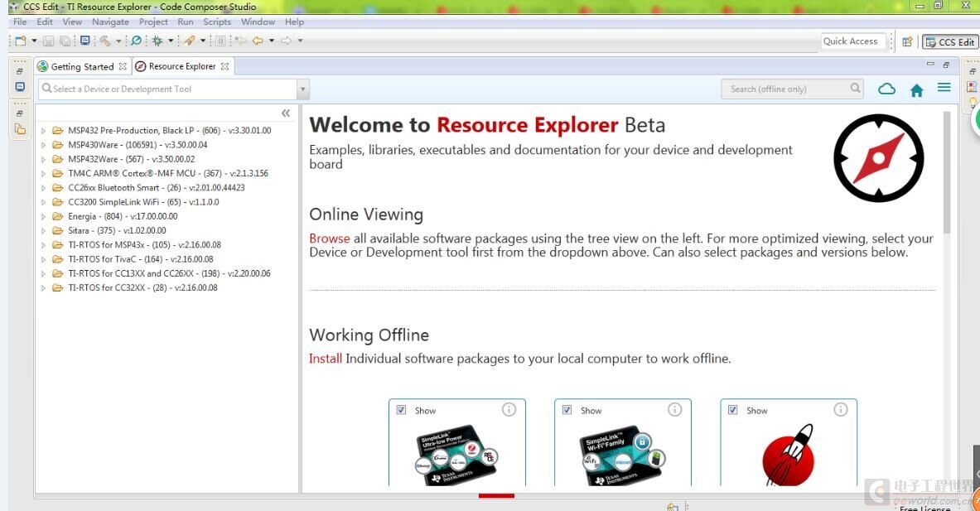Click the Build hammer icon
The width and height of the screenshot is (980, 511).
coord(105,41)
